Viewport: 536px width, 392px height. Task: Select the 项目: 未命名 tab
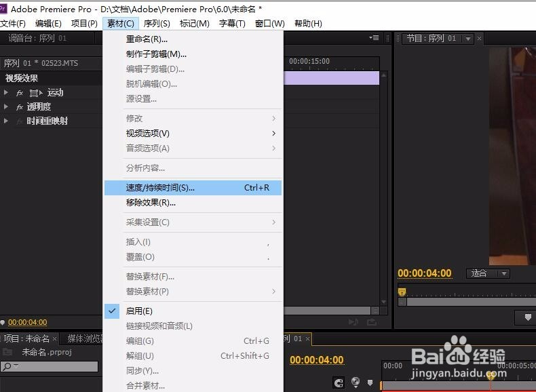26,338
